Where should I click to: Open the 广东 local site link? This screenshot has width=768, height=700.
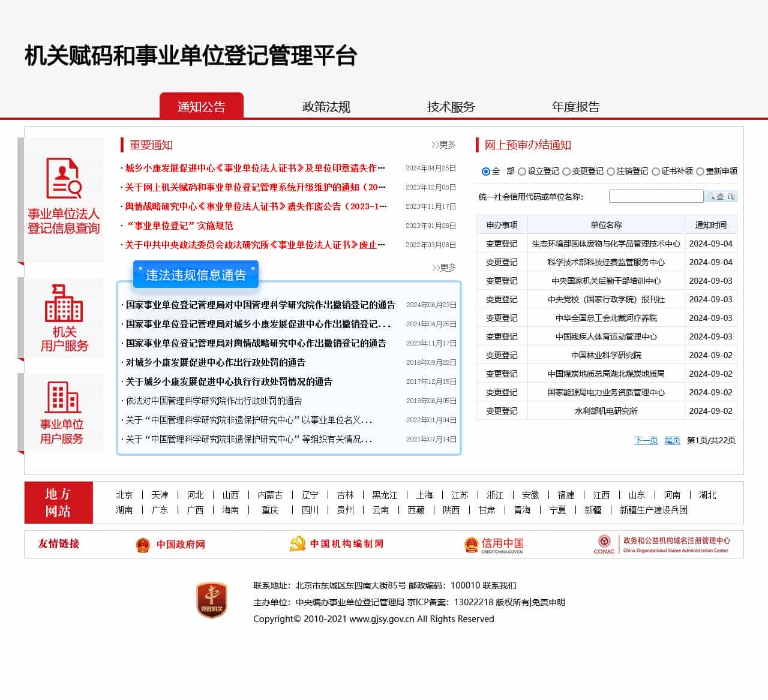point(160,510)
